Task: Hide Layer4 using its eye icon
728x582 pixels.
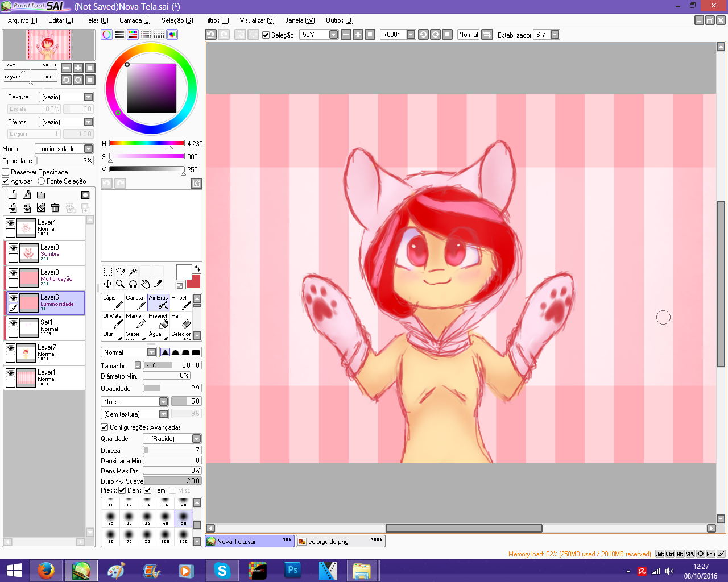Action: 10,223
